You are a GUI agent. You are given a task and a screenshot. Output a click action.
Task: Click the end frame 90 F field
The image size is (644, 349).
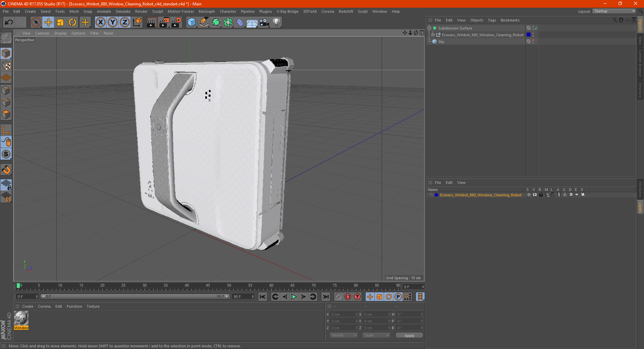coord(243,297)
